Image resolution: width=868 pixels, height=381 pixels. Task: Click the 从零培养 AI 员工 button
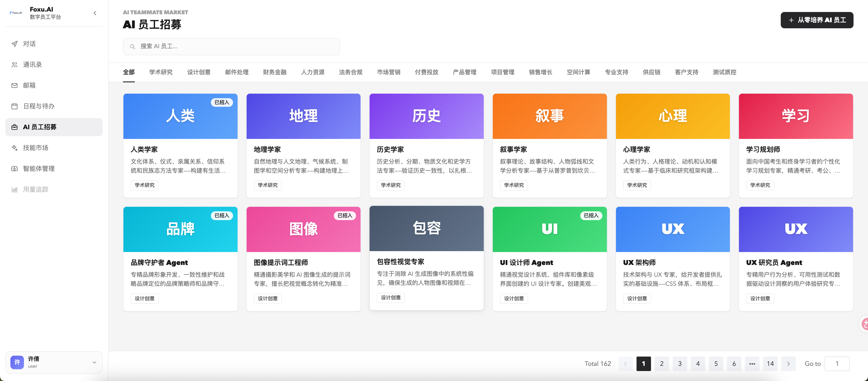(x=817, y=20)
